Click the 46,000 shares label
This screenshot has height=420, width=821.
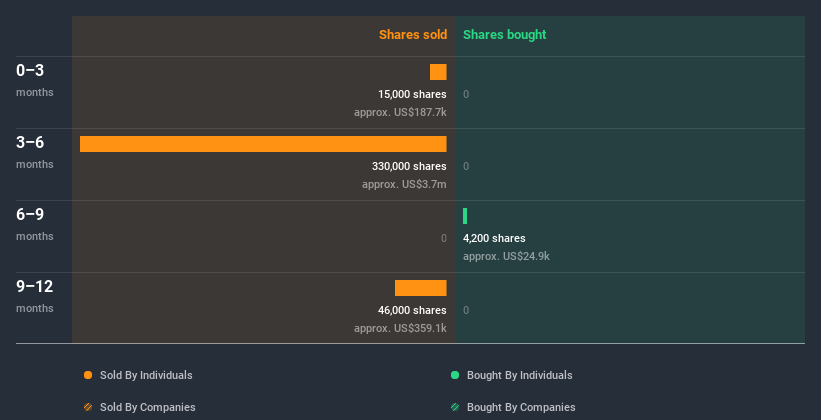(412, 310)
